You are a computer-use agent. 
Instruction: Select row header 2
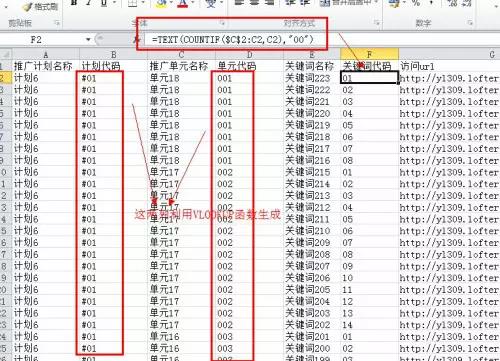click(x=6, y=78)
